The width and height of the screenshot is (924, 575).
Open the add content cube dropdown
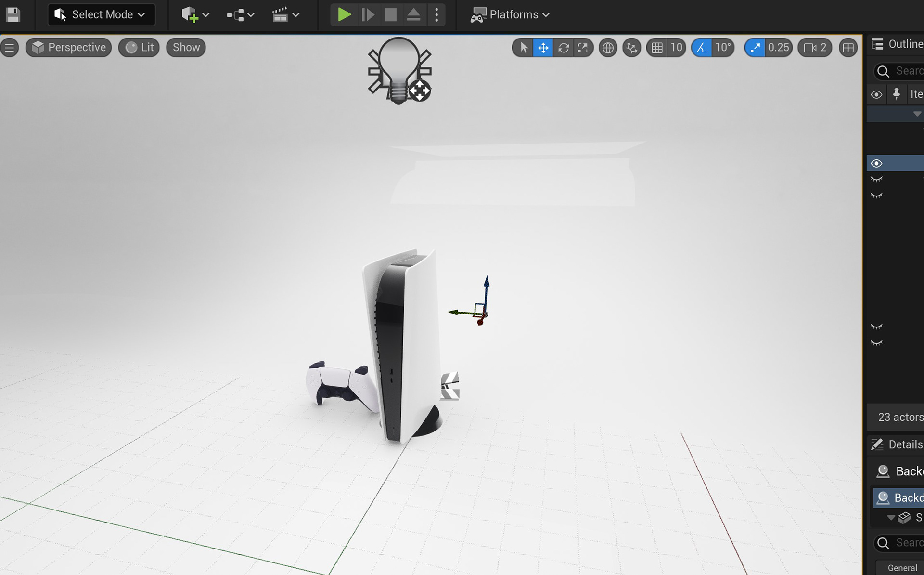195,14
